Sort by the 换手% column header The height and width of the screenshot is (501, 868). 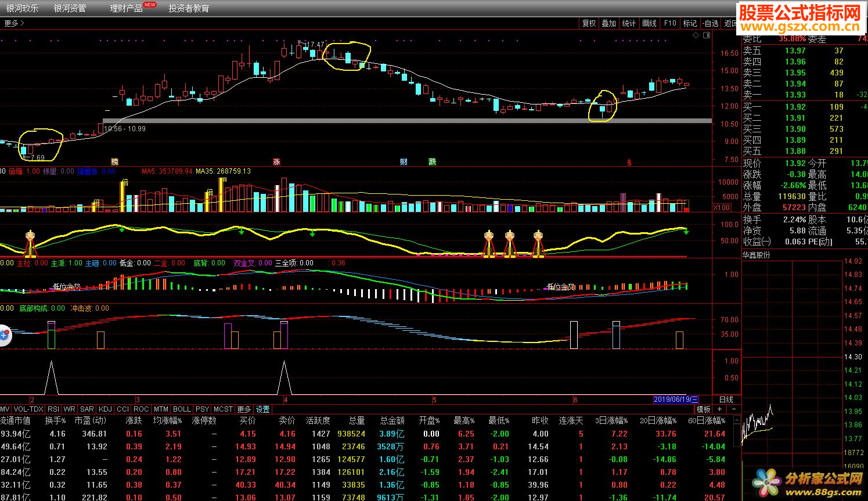[56, 420]
